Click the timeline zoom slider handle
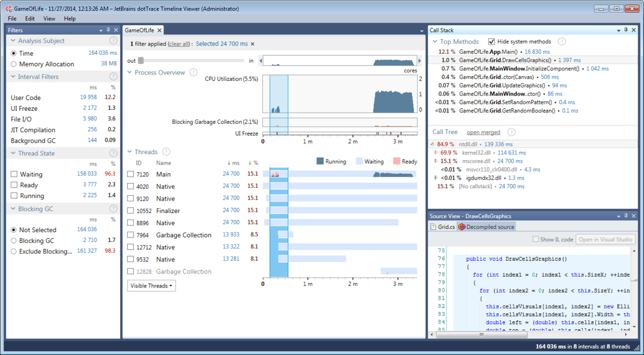 click(x=141, y=61)
